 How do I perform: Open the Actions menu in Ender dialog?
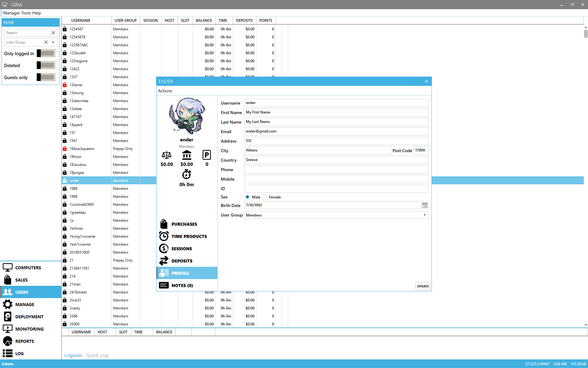coord(165,91)
